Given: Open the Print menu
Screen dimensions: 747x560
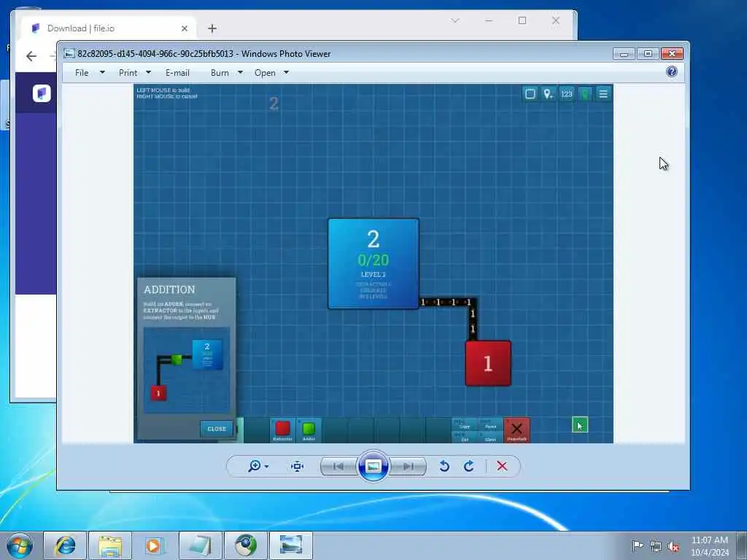Looking at the screenshot, I should point(128,73).
